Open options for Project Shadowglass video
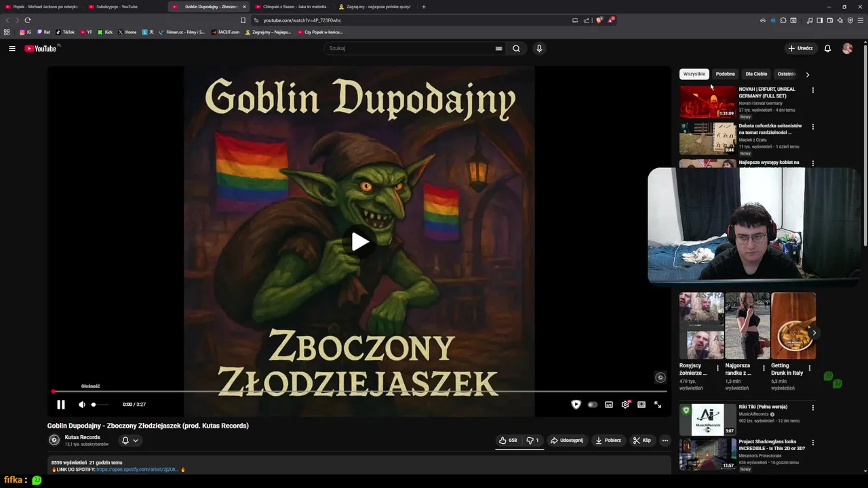This screenshot has width=868, height=488. pyautogui.click(x=812, y=443)
